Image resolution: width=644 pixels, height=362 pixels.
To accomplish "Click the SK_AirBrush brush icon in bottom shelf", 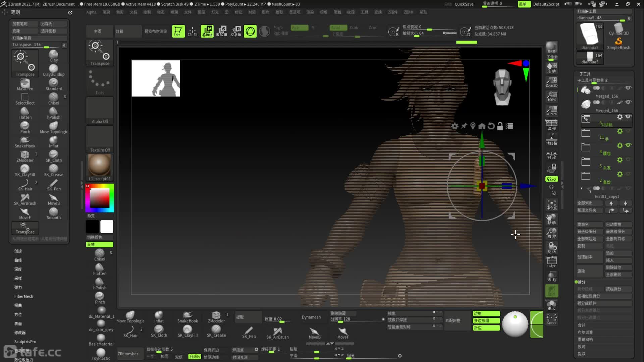I will (x=277, y=333).
